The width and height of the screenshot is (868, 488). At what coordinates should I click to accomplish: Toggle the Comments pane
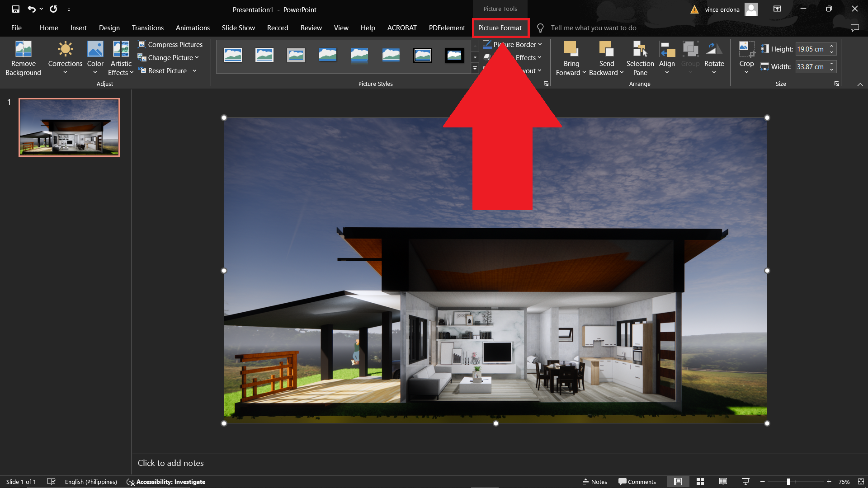637,482
